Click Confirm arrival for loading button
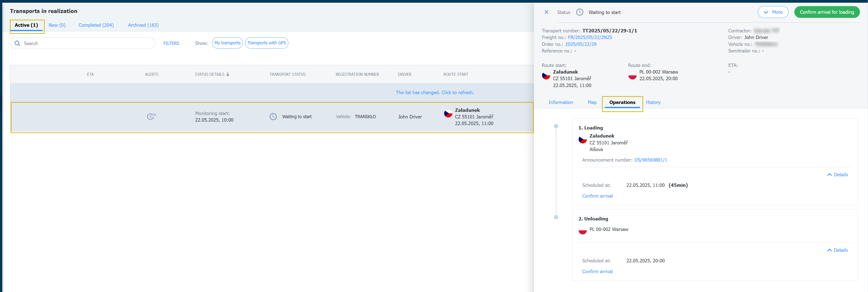868x292 pixels. click(x=827, y=12)
